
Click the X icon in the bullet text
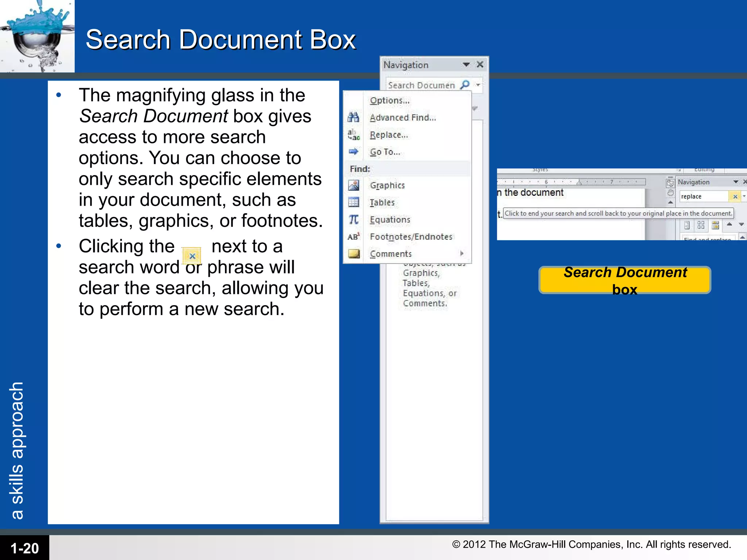point(192,256)
